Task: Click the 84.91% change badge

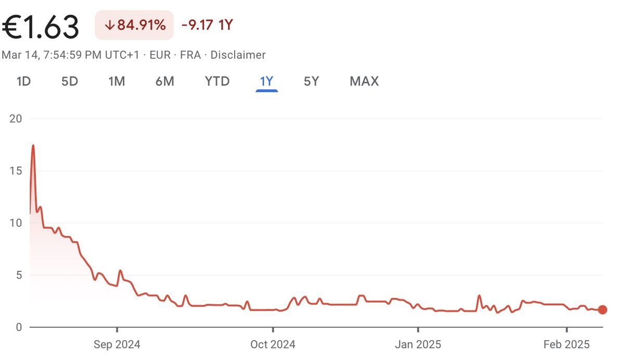Action: tap(134, 25)
